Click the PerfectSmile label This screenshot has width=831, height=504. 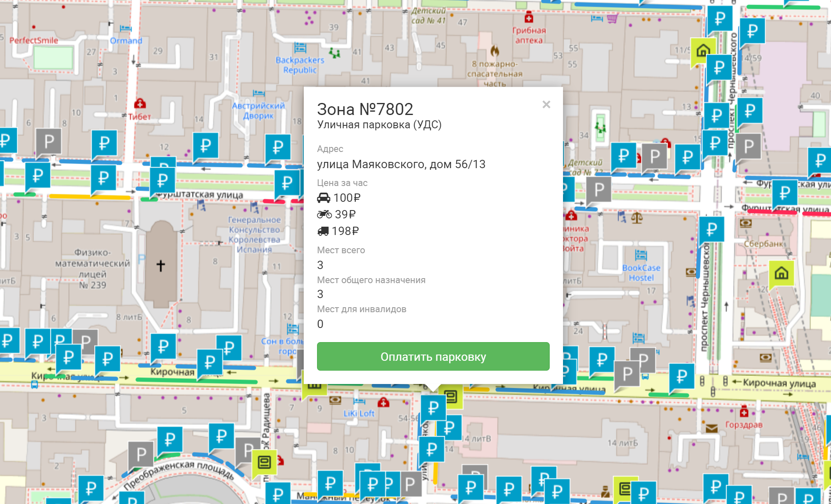(x=34, y=40)
